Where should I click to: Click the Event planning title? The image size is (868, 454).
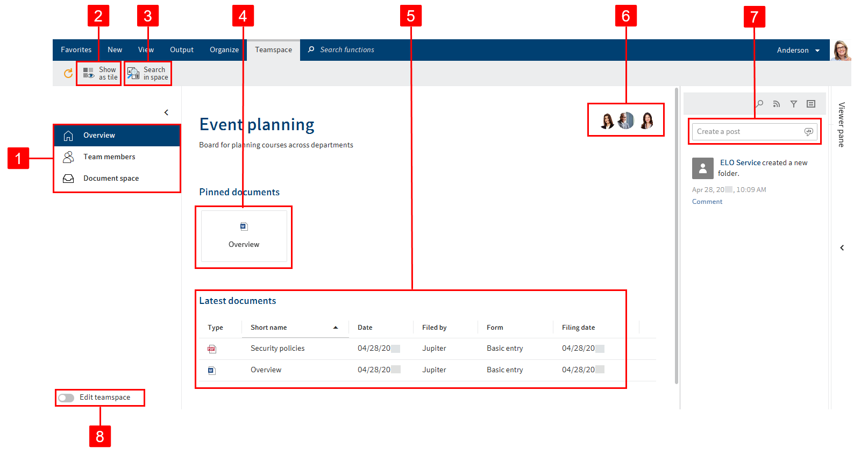[x=257, y=125]
